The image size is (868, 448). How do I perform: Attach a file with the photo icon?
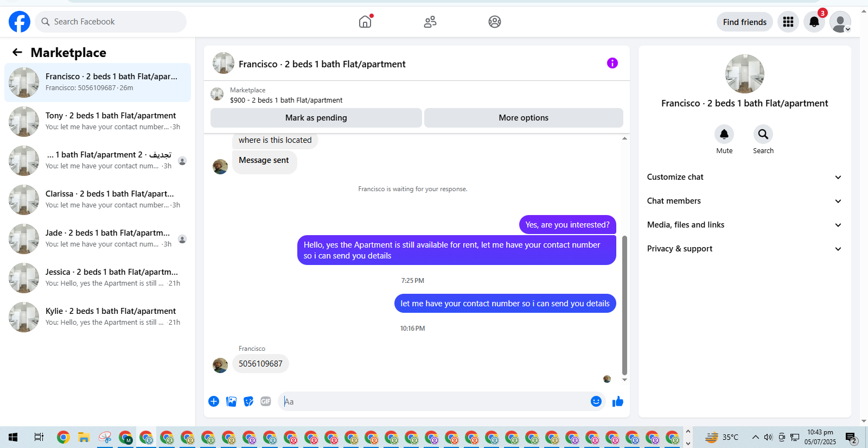tap(231, 401)
